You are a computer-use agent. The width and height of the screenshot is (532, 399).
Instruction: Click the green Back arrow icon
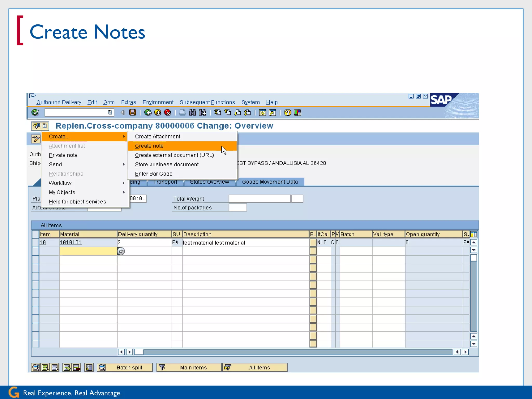point(148,112)
